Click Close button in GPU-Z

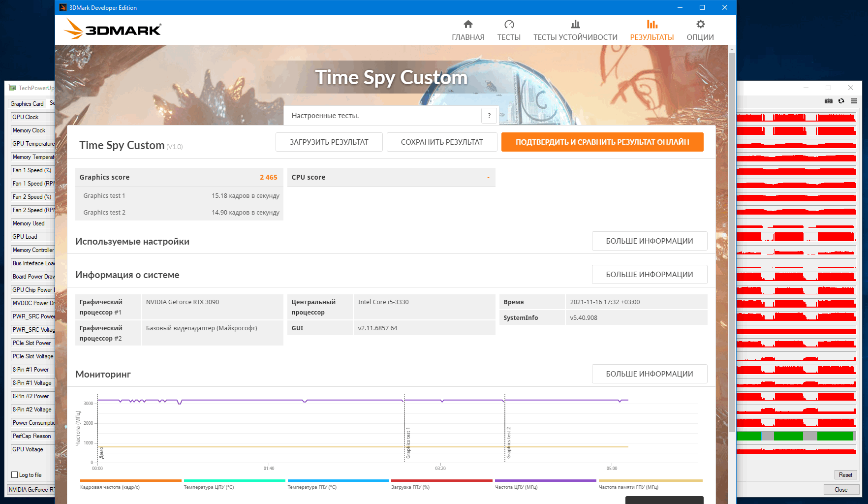(841, 490)
